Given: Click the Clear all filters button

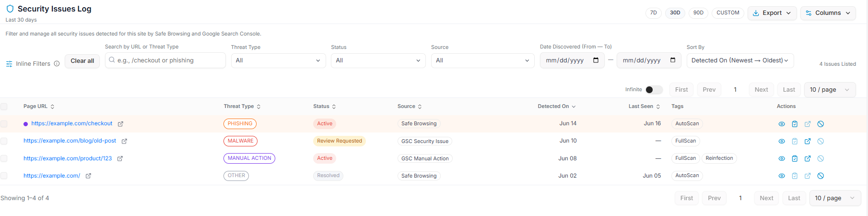Looking at the screenshot, I should coord(82,61).
